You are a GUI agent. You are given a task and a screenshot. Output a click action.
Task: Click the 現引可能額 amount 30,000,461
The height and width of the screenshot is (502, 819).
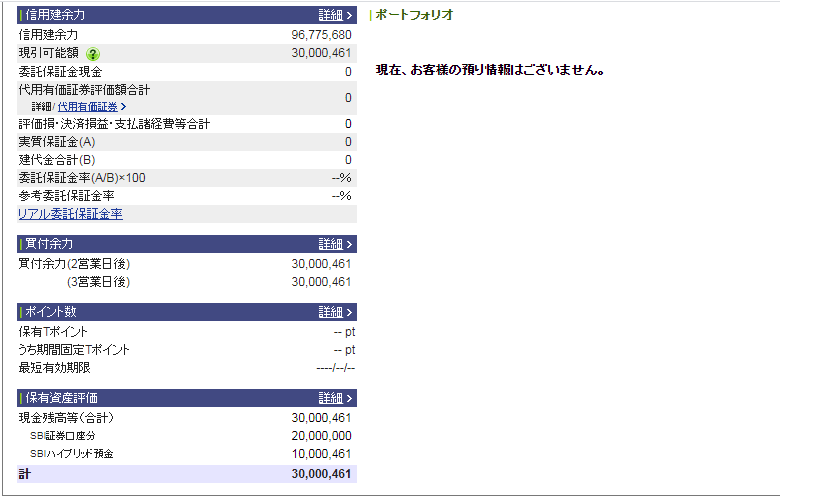point(321,53)
